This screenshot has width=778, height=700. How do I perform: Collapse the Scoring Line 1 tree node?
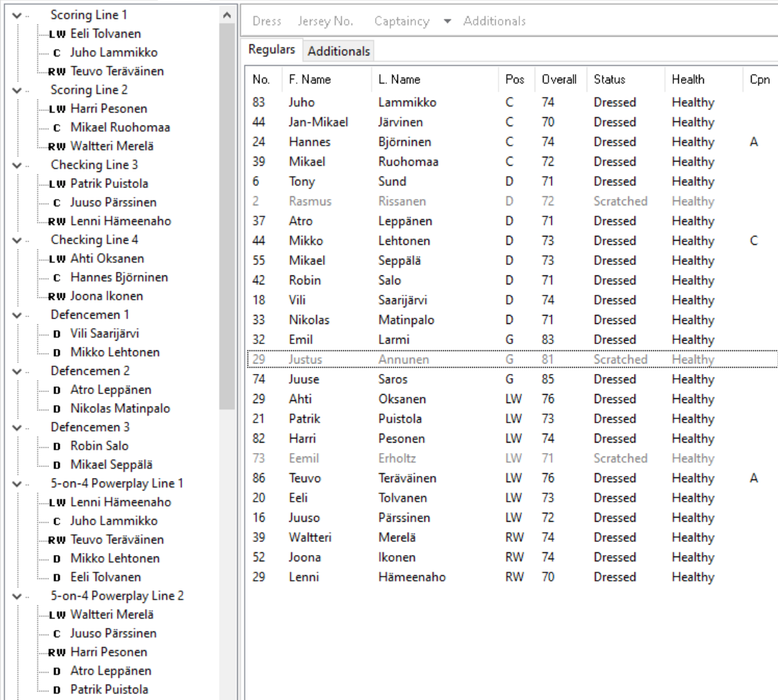click(17, 15)
